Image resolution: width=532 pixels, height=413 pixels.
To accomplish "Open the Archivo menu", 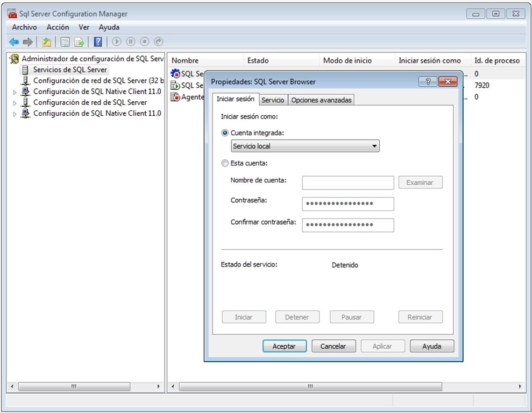I will 24,27.
